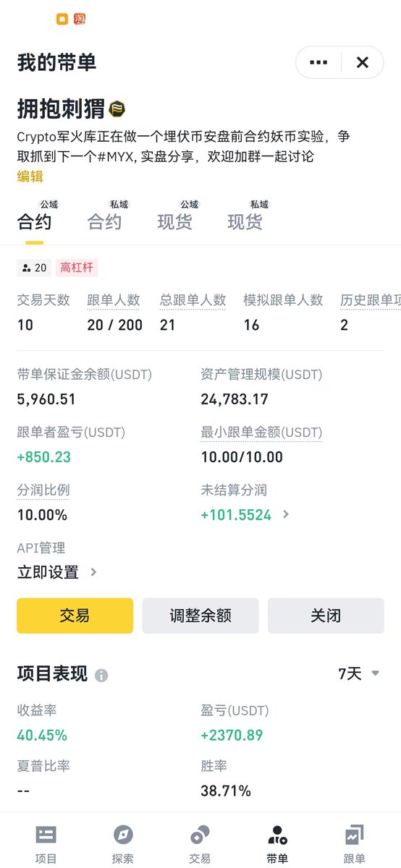401x868 pixels.
Task: Open 交易 in the bottom navigation
Action: [200, 843]
